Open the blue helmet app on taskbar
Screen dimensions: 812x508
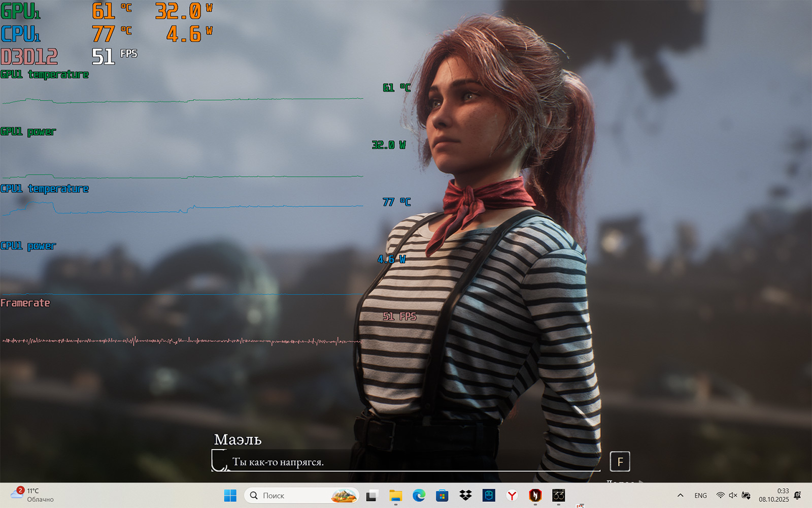tap(489, 495)
